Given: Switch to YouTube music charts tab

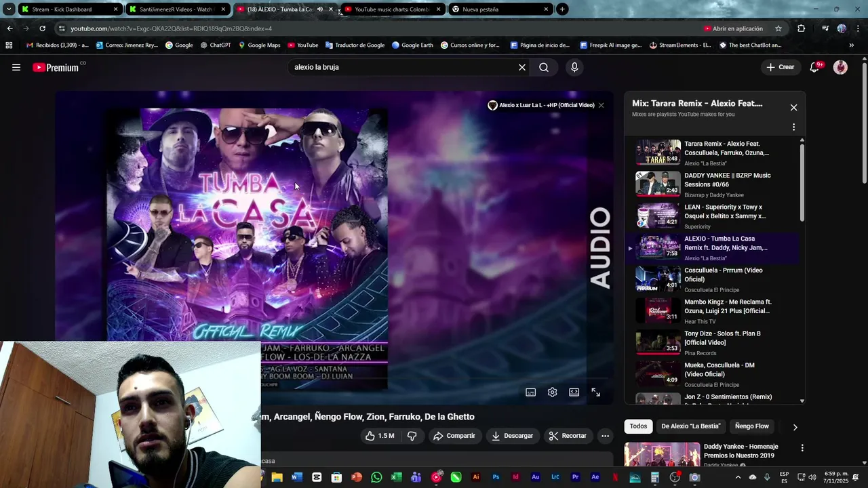Looking at the screenshot, I should tap(392, 9).
